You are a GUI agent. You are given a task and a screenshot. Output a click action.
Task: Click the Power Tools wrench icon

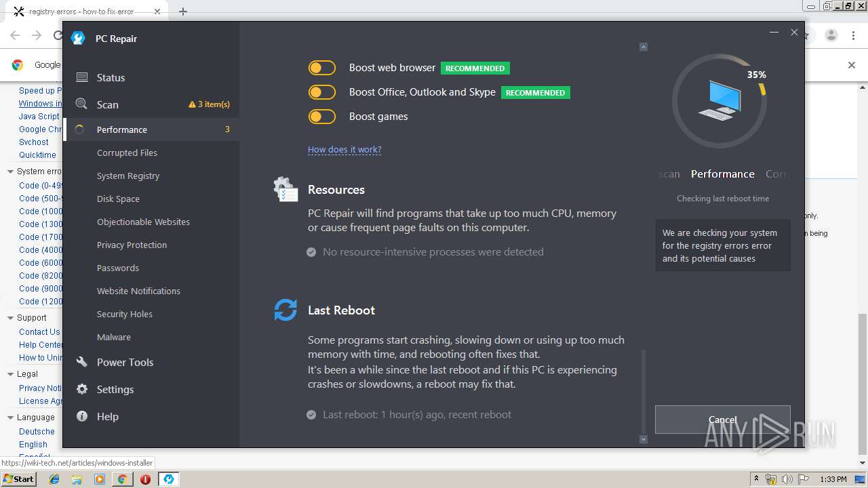pos(82,362)
